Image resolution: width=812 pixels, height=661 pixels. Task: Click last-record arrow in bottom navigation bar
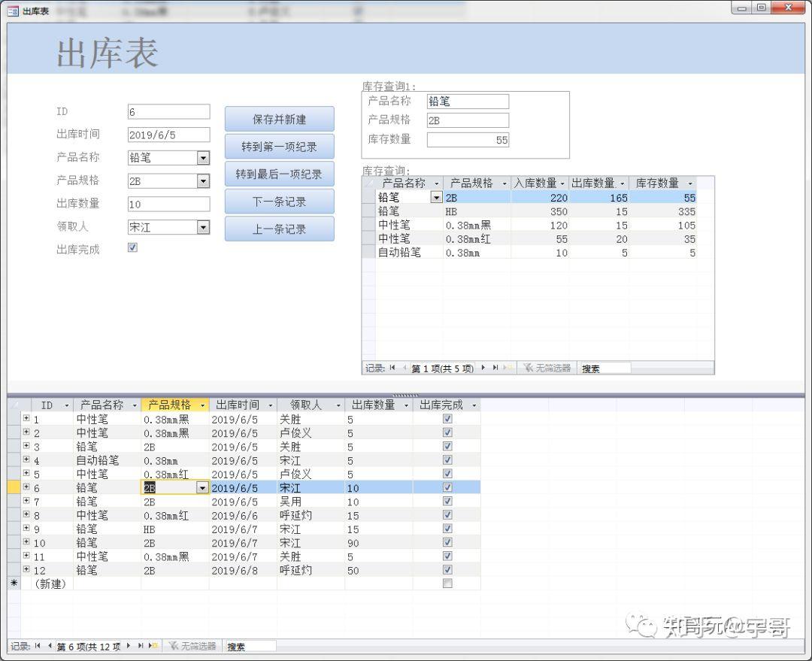point(141,645)
